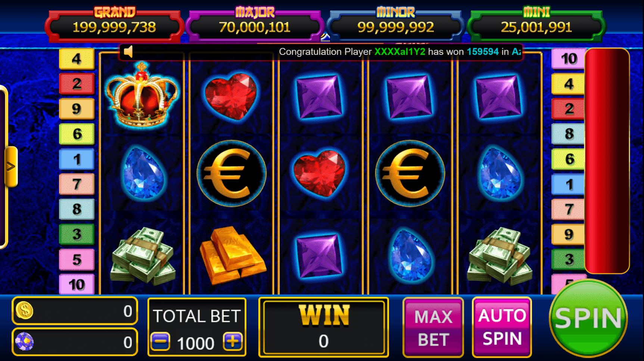
Task: Click the gold dollar coin icon
Action: (x=25, y=310)
